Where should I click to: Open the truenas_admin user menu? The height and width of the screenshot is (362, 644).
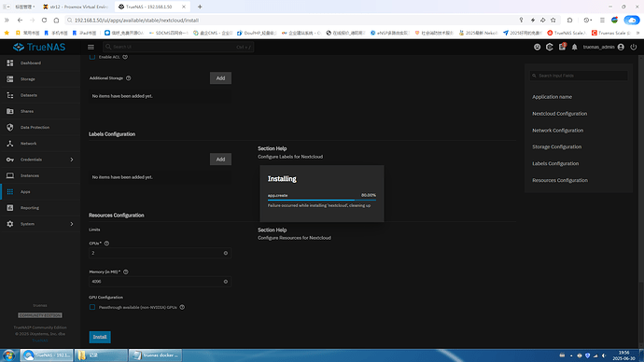tap(603, 48)
